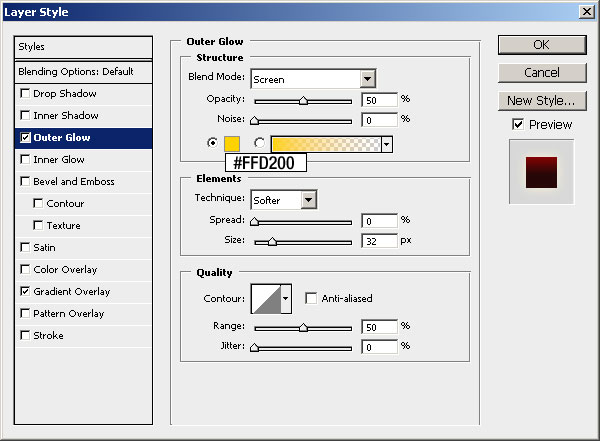Tick the Contour effect checkbox
Screen dimensions: 600x441
38,203
